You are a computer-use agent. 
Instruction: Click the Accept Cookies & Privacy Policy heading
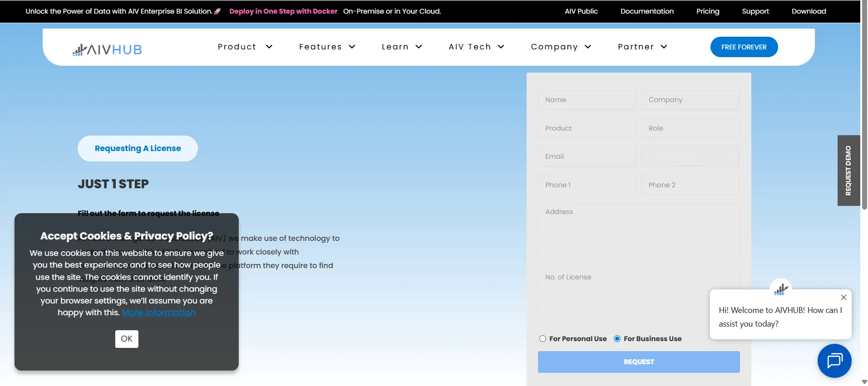(x=127, y=236)
